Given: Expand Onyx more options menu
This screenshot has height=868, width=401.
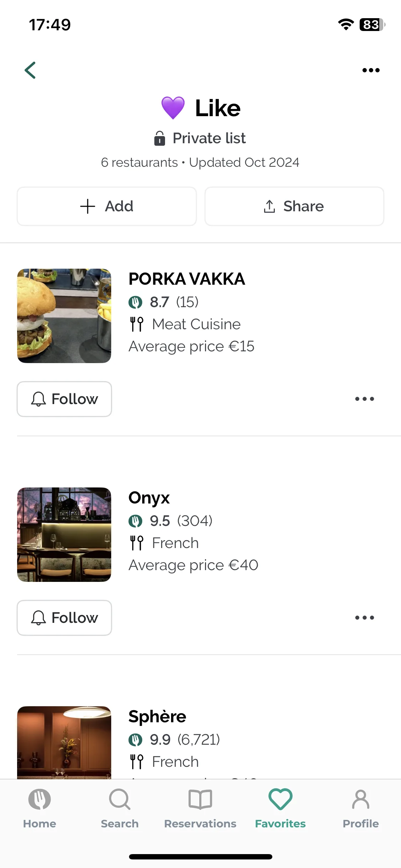Looking at the screenshot, I should tap(364, 618).
